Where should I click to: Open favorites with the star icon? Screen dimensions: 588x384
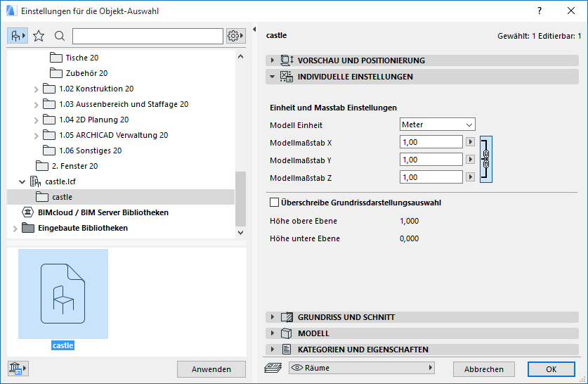point(39,36)
